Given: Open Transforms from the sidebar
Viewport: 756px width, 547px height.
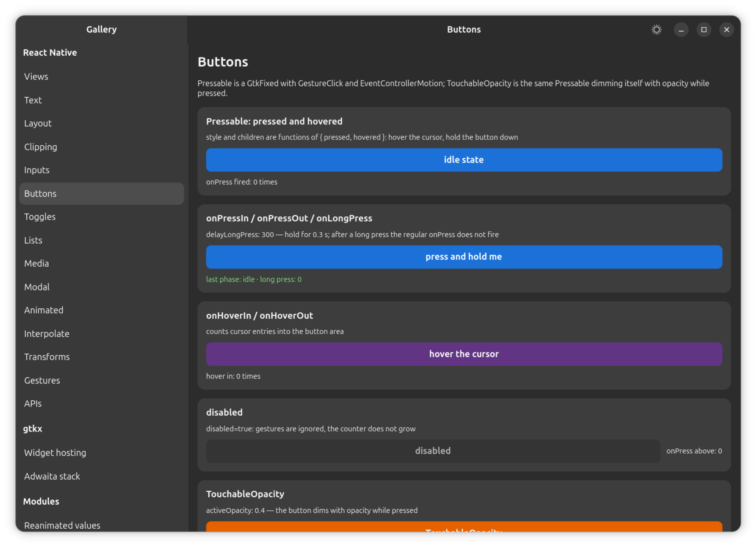Looking at the screenshot, I should 102,357.
